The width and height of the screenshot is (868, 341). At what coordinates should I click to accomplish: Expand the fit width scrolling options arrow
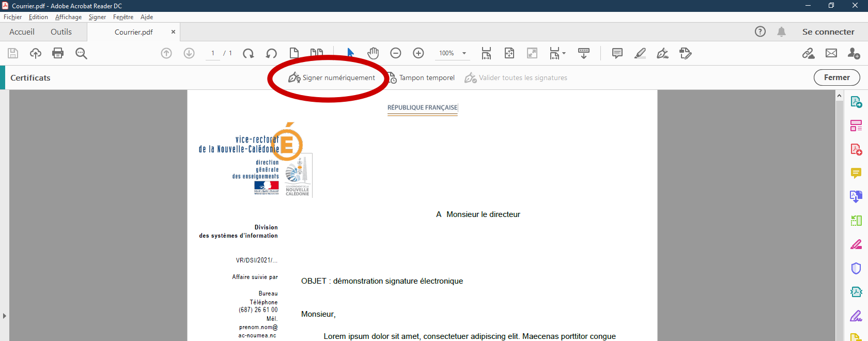click(x=564, y=53)
